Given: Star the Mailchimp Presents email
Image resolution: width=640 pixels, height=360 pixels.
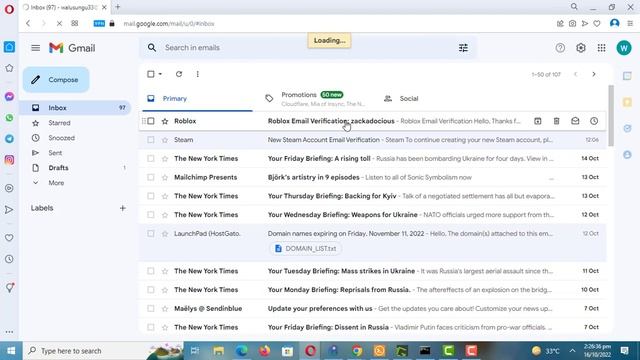Looking at the screenshot, I should point(165,178).
